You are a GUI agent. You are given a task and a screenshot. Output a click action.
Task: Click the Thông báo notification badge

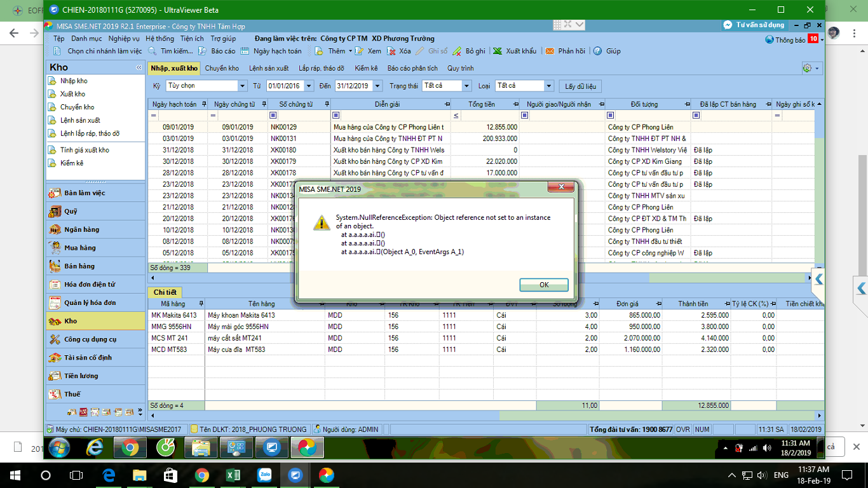(812, 39)
